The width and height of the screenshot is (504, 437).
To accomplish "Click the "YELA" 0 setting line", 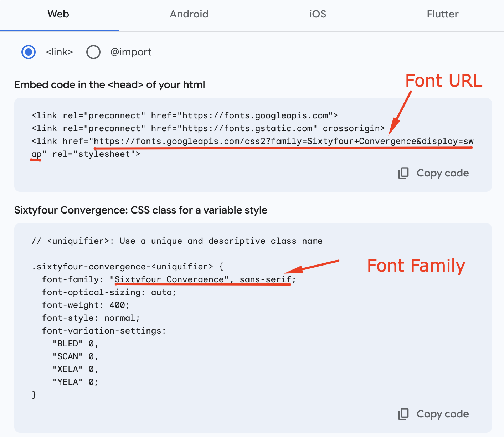I will 75,382.
